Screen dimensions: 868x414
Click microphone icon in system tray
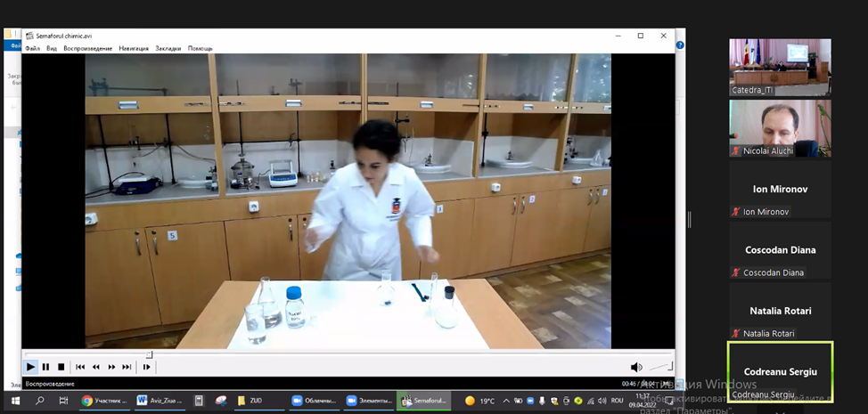point(543,401)
